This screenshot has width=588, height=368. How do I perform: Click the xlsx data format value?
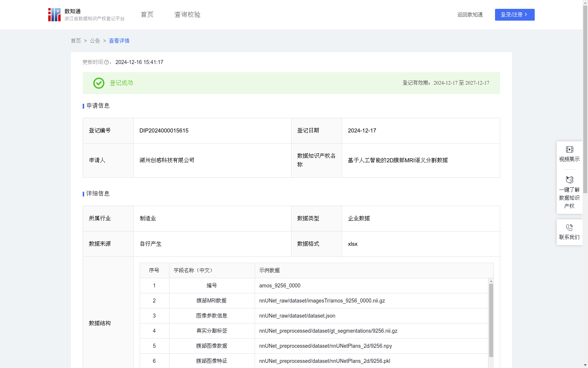[x=352, y=244]
